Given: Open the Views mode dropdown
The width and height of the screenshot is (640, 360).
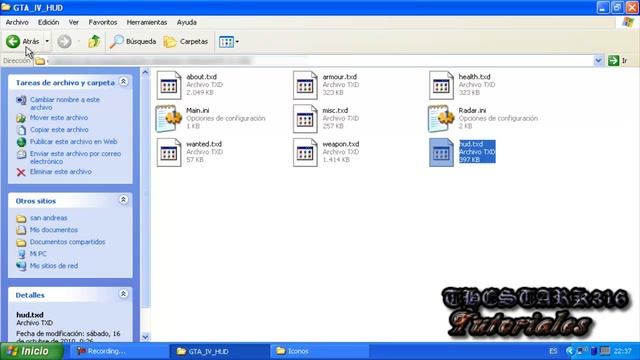Looking at the screenshot, I should coord(229,41).
